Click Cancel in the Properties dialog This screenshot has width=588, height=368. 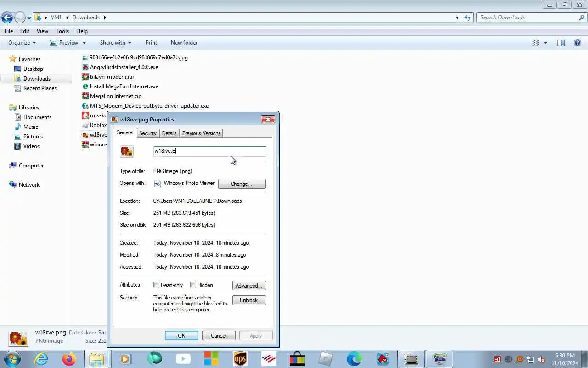(x=219, y=336)
